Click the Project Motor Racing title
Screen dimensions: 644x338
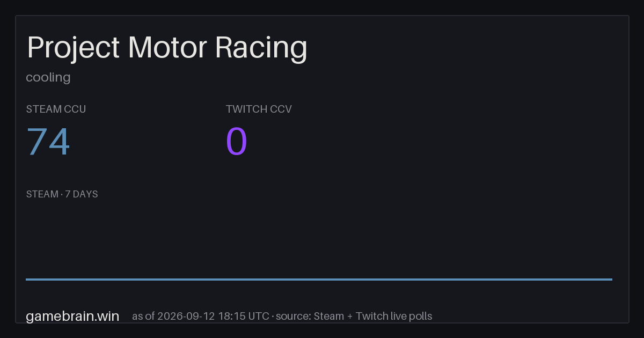(167, 48)
